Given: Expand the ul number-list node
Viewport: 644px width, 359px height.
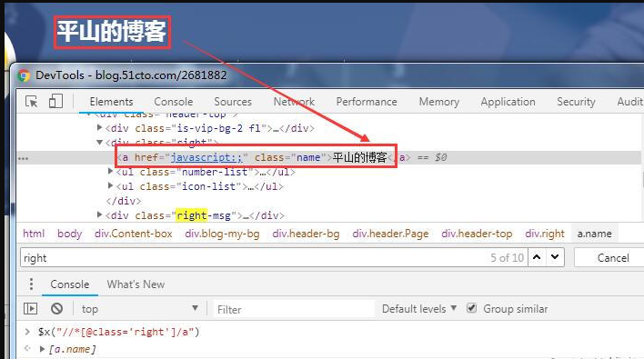Looking at the screenshot, I should 110,171.
